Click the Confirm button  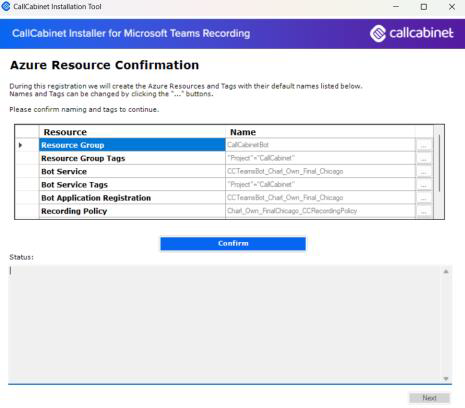pyautogui.click(x=233, y=243)
